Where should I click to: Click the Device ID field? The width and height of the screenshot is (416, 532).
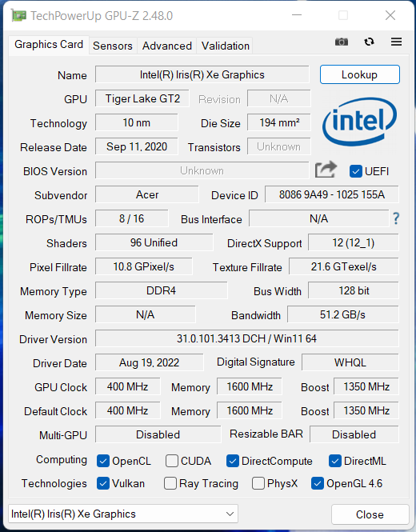(x=331, y=194)
